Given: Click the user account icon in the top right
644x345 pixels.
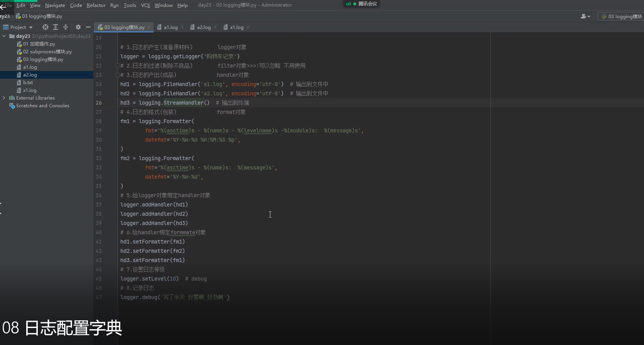Looking at the screenshot, I should (x=585, y=16).
